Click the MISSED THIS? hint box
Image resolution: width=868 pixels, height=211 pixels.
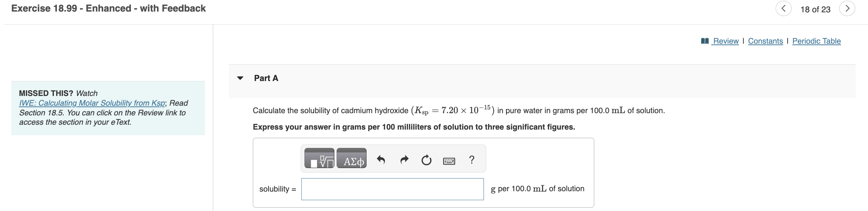click(108, 108)
